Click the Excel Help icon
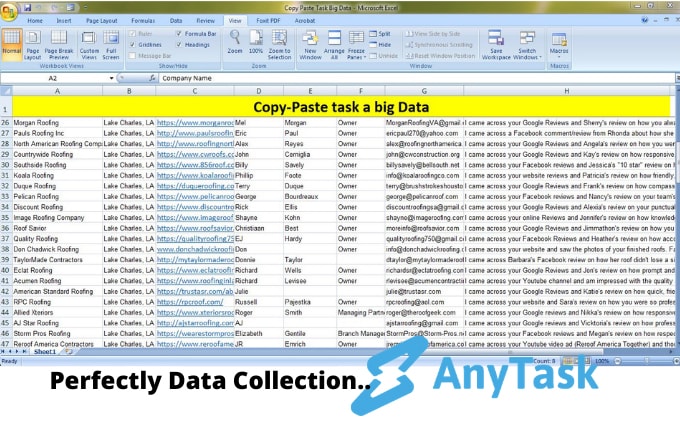This screenshot has height=425, width=680. tap(644, 20)
